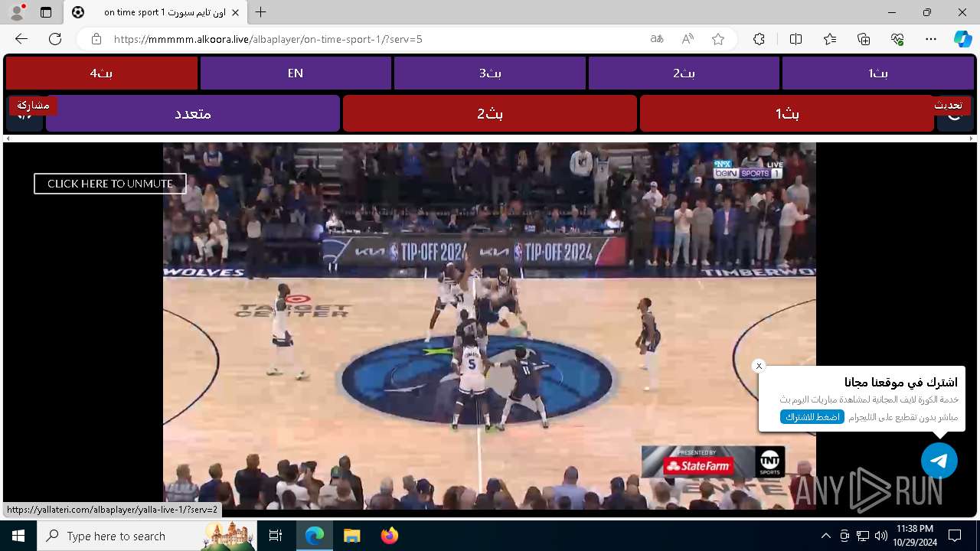View site information lock icon
The width and height of the screenshot is (980, 551).
pos(96,39)
